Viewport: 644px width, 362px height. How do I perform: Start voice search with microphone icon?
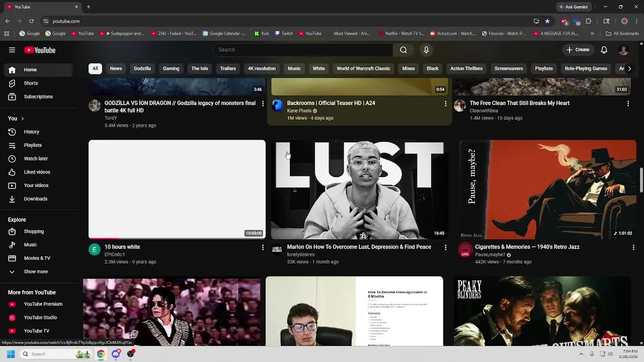[426, 50]
